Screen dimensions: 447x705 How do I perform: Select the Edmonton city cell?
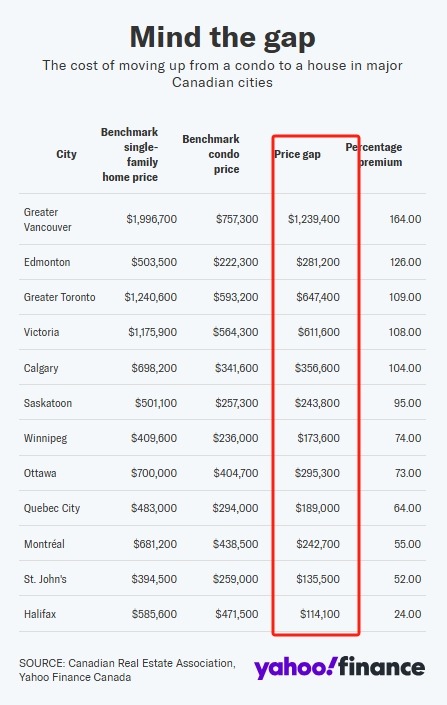[47, 262]
